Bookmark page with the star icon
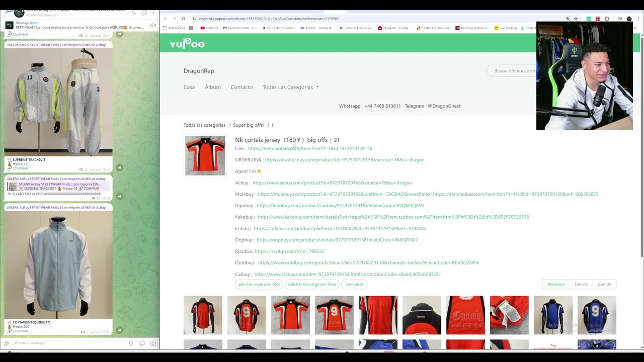Image resolution: width=644 pixels, height=362 pixels. coord(576,19)
